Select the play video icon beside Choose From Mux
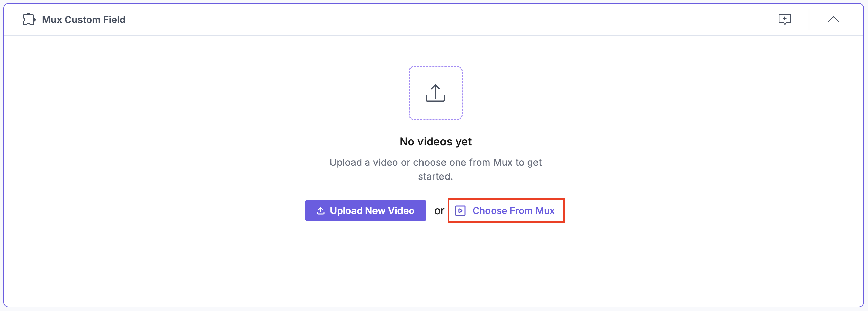Image resolution: width=868 pixels, height=311 pixels. click(x=461, y=210)
